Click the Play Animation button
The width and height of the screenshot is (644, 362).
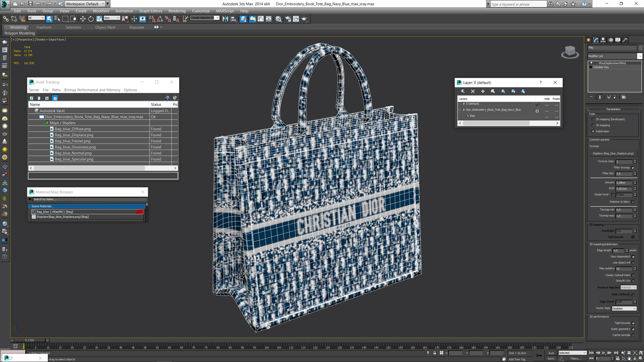click(x=604, y=353)
